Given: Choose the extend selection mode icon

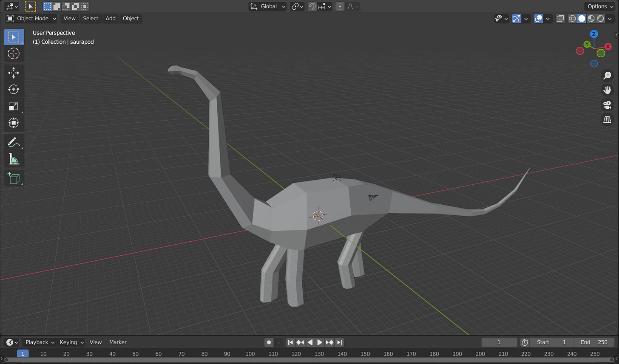Looking at the screenshot, I should tap(57, 6).
